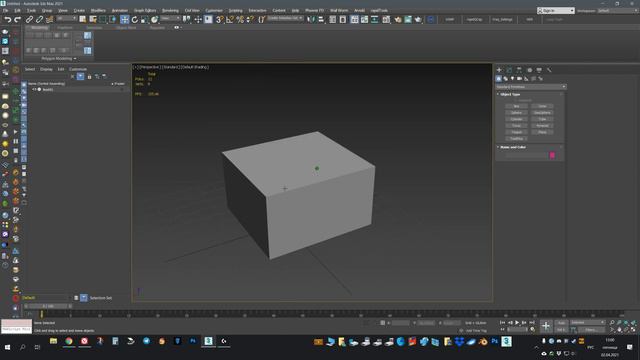Open the Rendered Frame Window icon
Viewport: 640px width, 360px height.
[x=408, y=19]
